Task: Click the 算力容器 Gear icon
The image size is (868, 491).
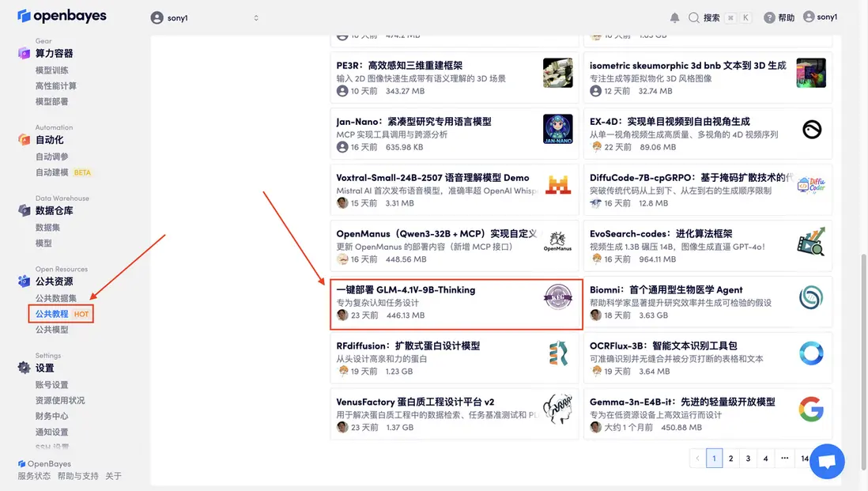Action: (24, 53)
